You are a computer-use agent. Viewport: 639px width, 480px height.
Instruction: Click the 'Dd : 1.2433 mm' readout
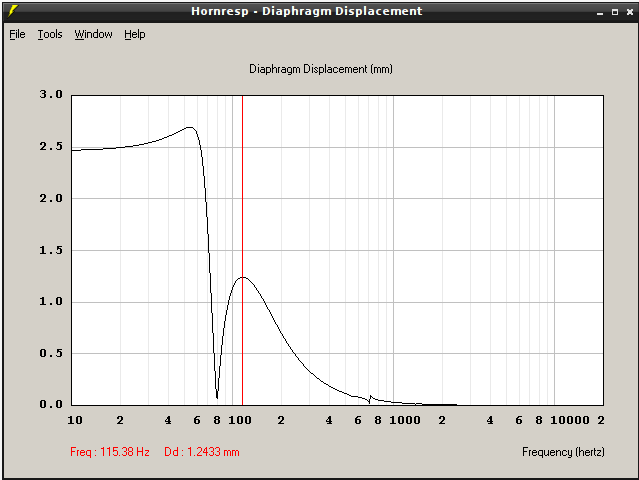point(202,452)
